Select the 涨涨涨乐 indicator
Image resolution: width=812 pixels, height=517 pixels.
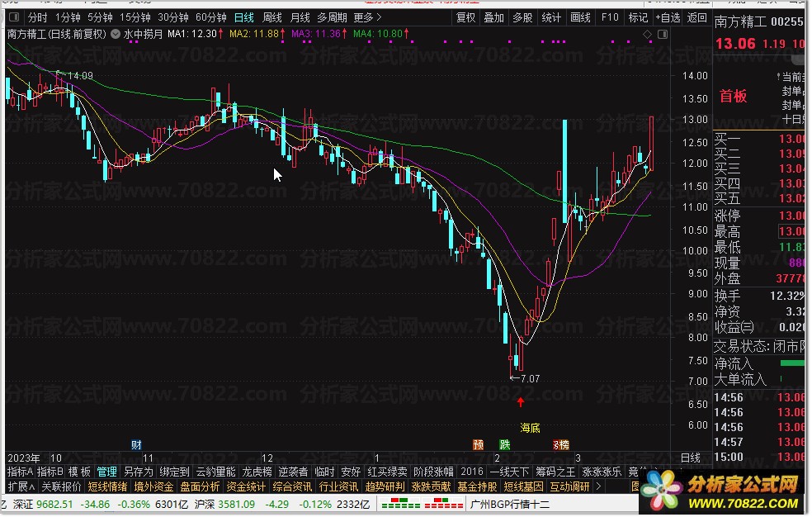(x=602, y=472)
